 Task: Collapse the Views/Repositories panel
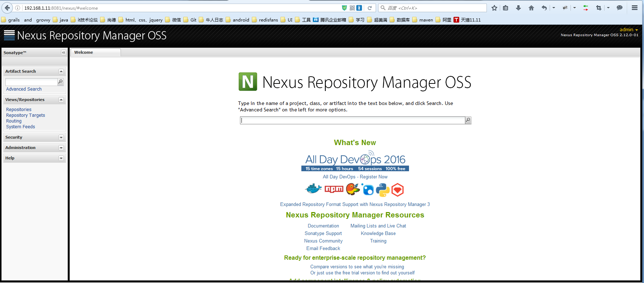click(x=61, y=100)
